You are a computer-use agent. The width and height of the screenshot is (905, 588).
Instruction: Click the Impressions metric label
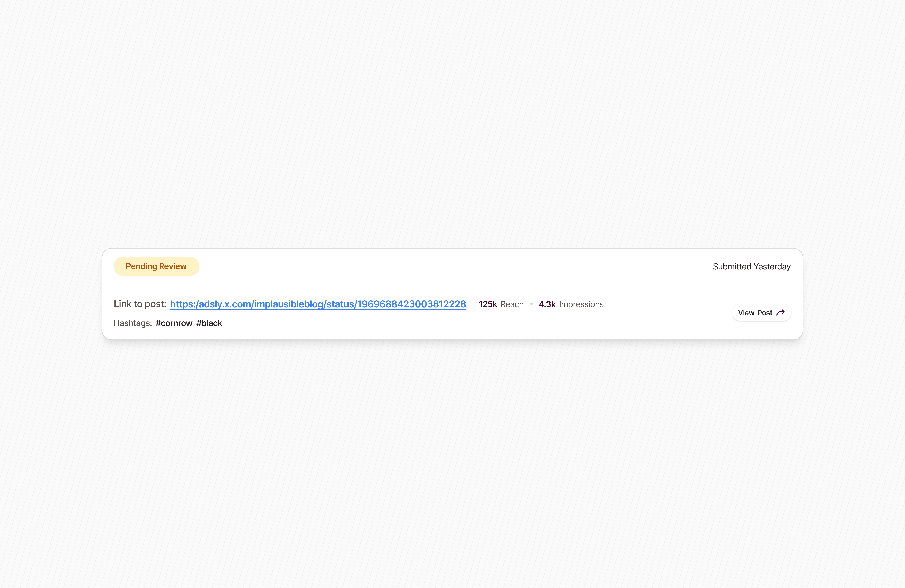[x=581, y=304]
